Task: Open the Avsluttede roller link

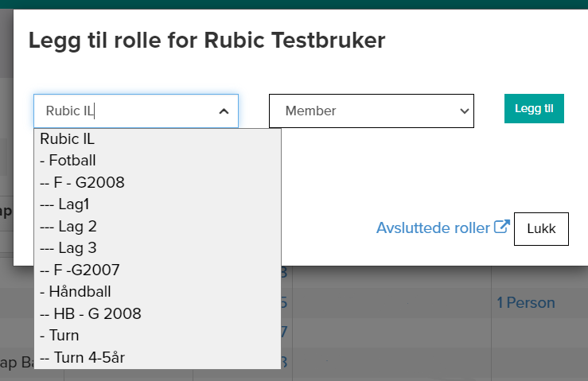Action: pyautogui.click(x=433, y=228)
